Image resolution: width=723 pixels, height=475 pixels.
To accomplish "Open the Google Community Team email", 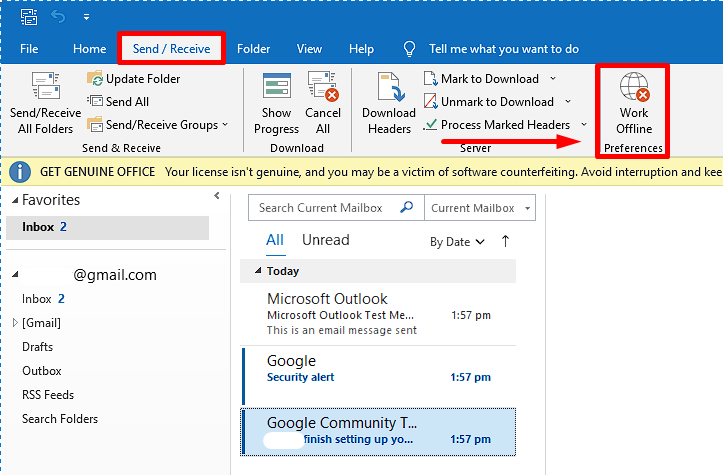I will (x=378, y=432).
